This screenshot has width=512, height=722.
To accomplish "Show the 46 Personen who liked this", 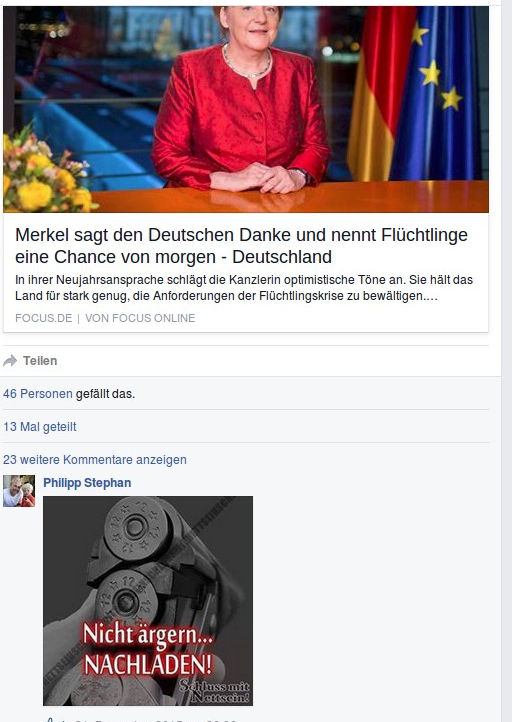I will (38, 394).
